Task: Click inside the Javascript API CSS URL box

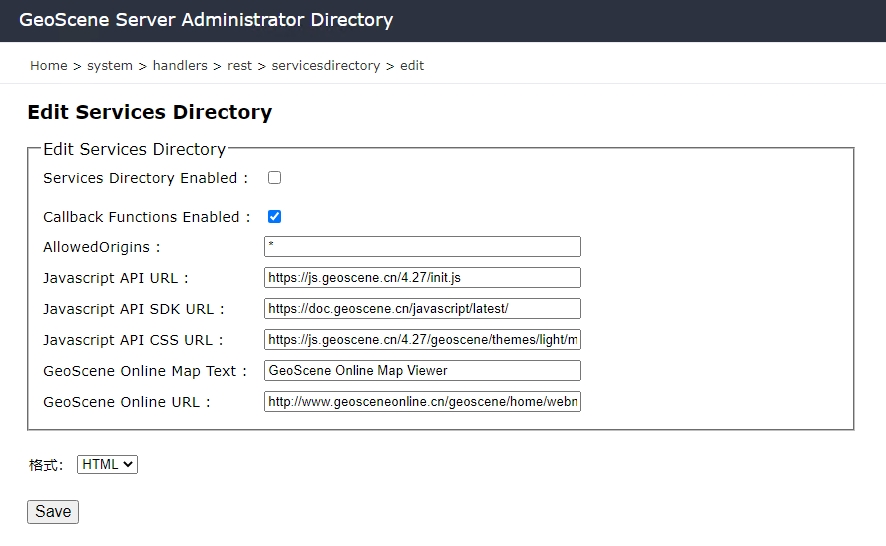Action: [422, 340]
